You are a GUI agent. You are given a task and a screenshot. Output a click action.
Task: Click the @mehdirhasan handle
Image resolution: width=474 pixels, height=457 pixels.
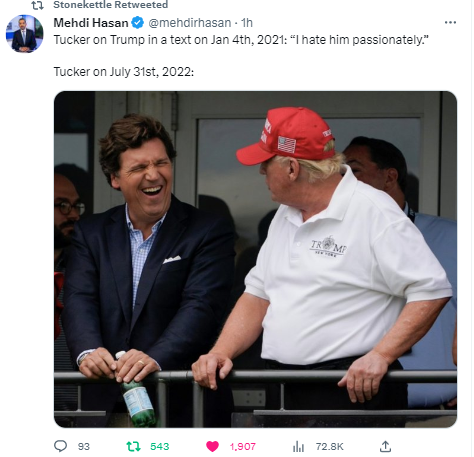click(x=189, y=23)
